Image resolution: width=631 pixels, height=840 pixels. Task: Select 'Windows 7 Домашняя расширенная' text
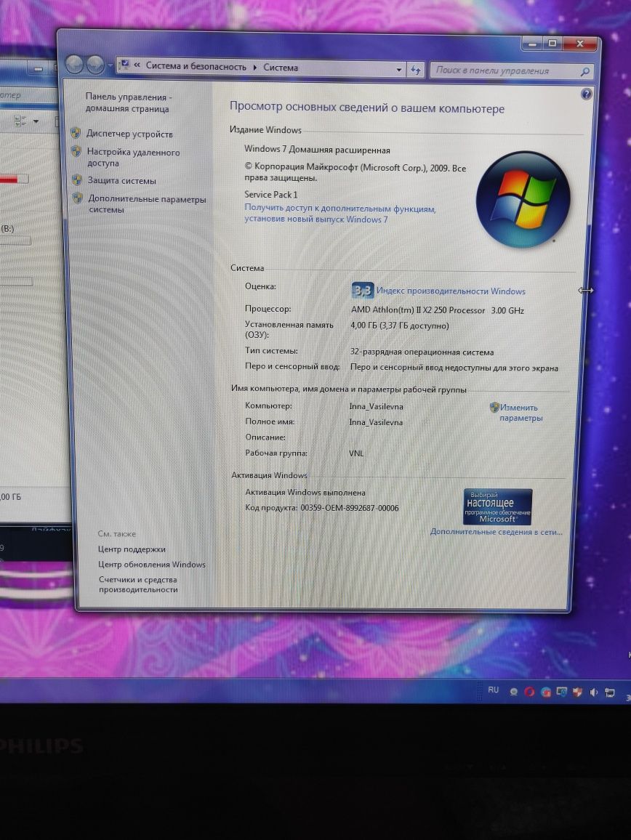point(317,150)
